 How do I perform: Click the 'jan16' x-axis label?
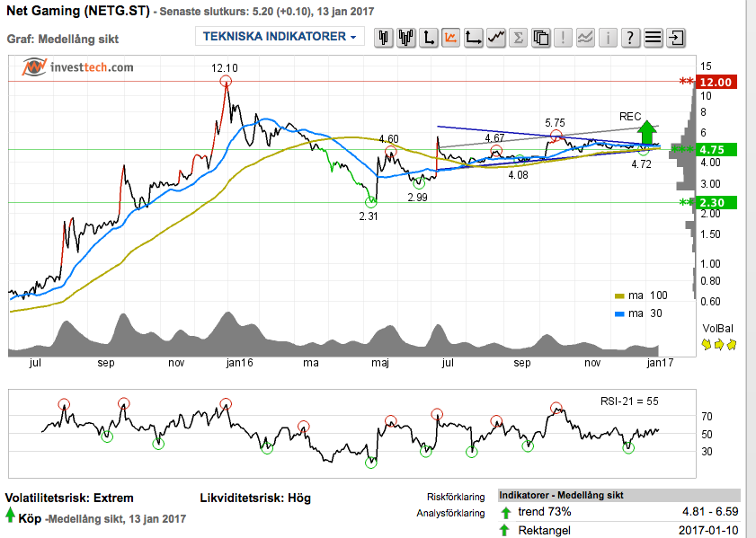(240, 363)
